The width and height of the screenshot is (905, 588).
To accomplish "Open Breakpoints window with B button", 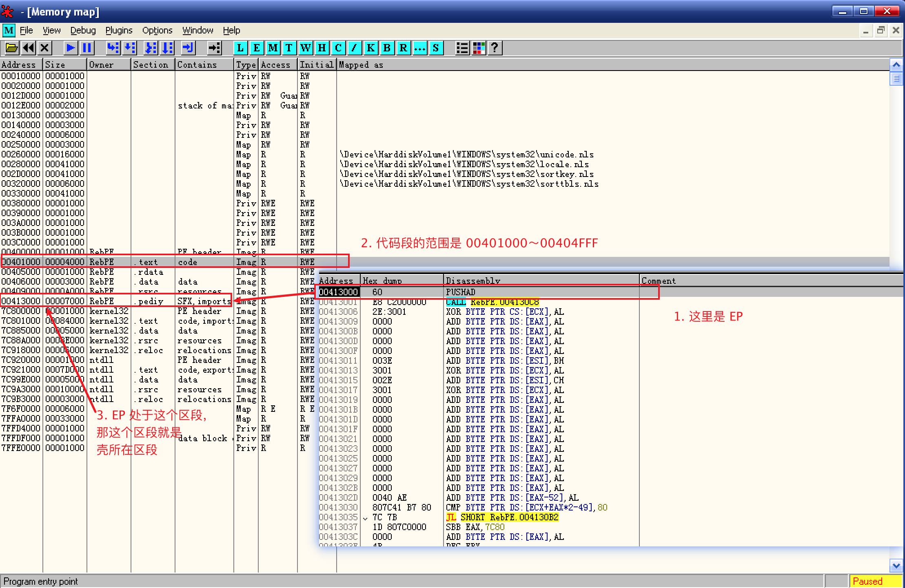I will (x=387, y=48).
